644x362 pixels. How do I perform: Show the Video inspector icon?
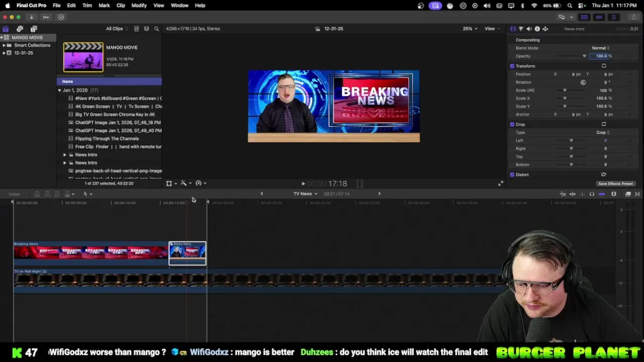[513, 29]
